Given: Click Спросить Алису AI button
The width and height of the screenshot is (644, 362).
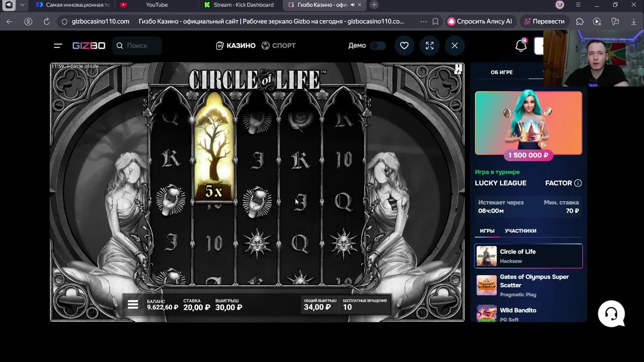Looking at the screenshot, I should (x=480, y=22).
